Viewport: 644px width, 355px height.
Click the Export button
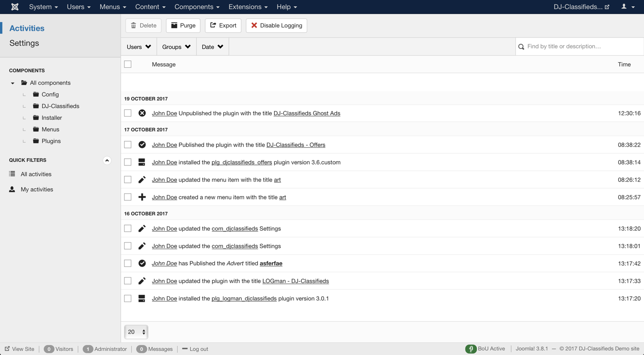click(x=223, y=26)
